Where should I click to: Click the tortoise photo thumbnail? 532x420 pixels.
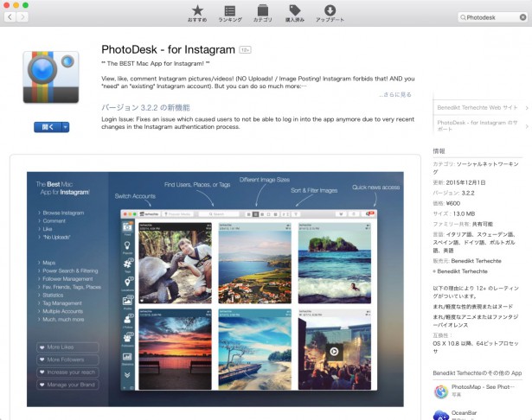[x=175, y=263]
